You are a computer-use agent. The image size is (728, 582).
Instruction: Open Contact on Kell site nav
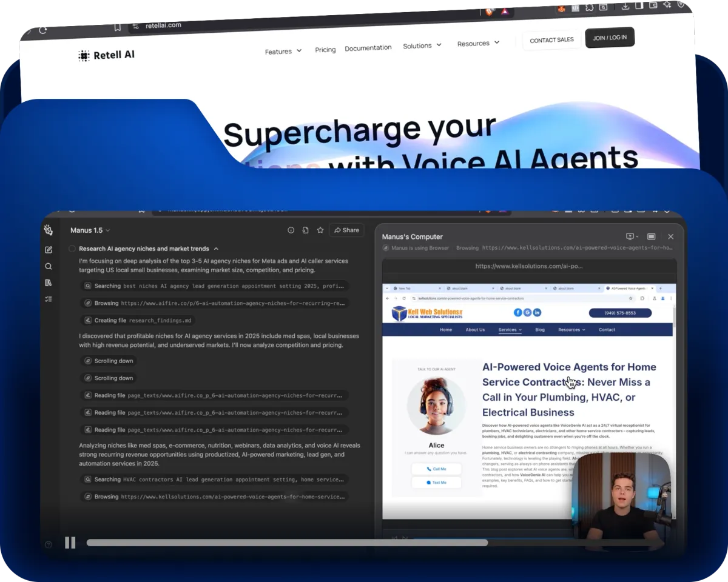tap(607, 330)
